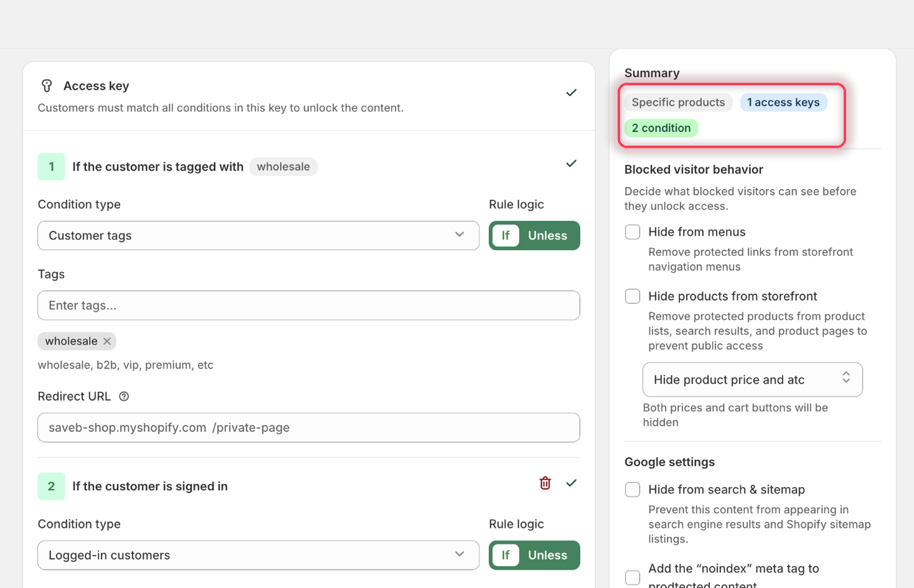Click 'wholesale, b2b, vip, premium, etc' hint text
914x588 pixels.
point(126,365)
